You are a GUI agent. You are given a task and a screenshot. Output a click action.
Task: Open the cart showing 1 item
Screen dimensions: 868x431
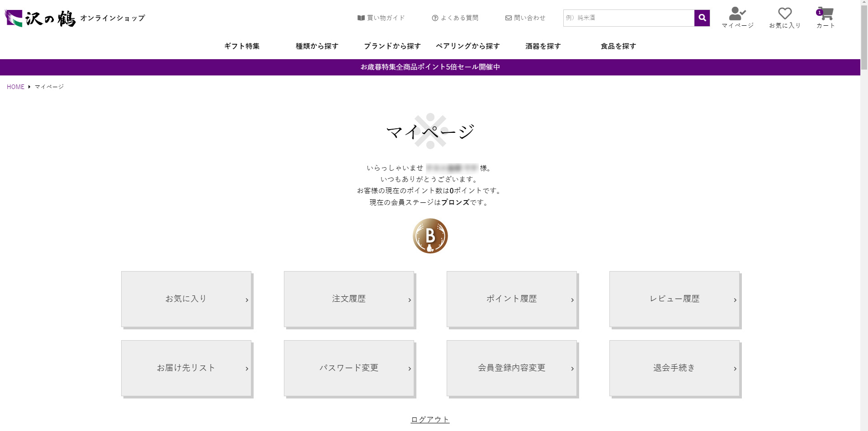pos(826,14)
